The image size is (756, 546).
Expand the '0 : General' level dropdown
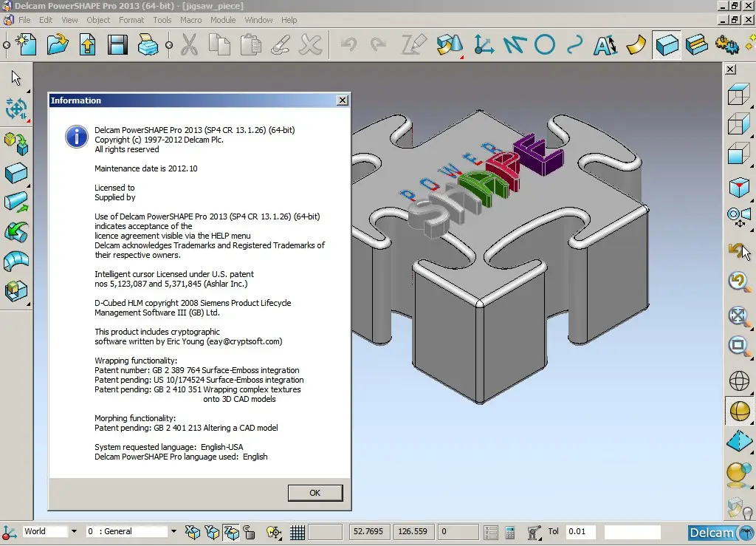173,531
